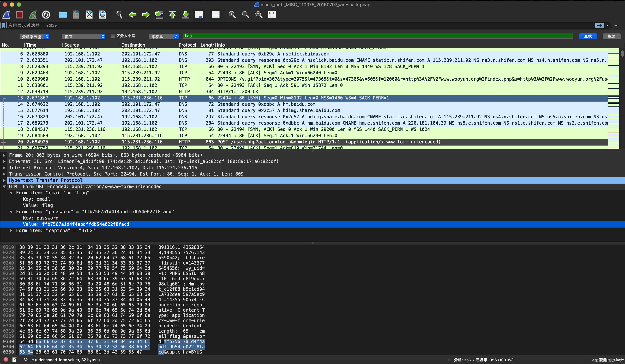Expand the Frame 20 tree row
The image size is (625, 364).
point(4,155)
